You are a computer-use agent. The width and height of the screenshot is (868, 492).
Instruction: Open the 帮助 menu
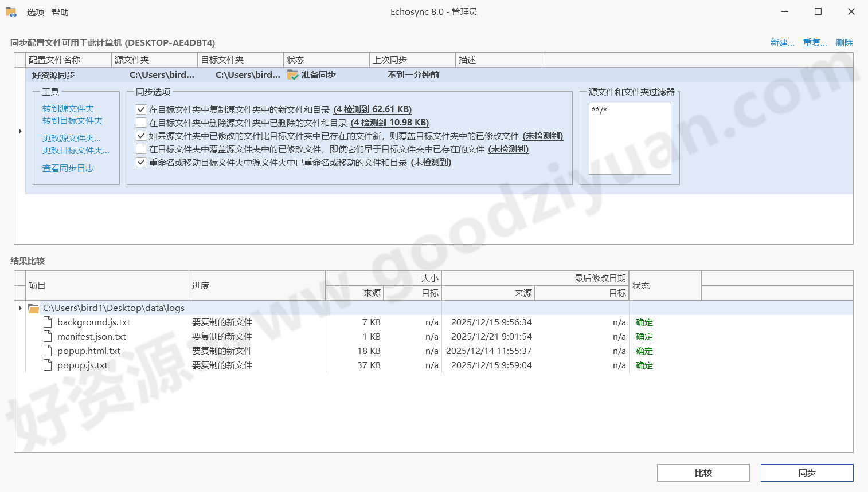(x=60, y=12)
